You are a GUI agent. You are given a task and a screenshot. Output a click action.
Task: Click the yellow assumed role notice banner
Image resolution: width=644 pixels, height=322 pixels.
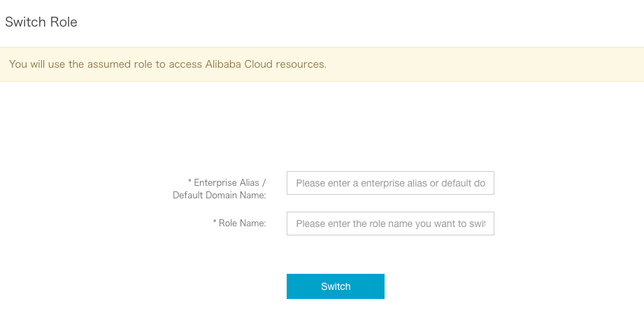tap(322, 64)
